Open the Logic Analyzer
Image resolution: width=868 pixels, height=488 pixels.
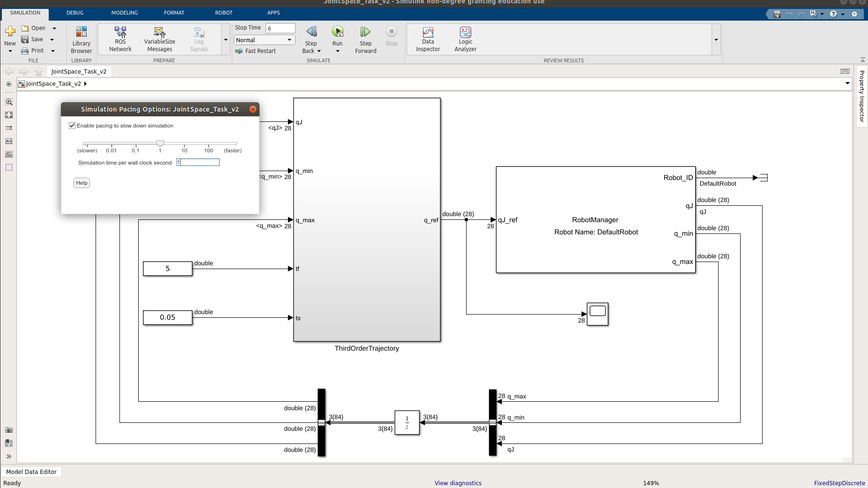point(466,39)
